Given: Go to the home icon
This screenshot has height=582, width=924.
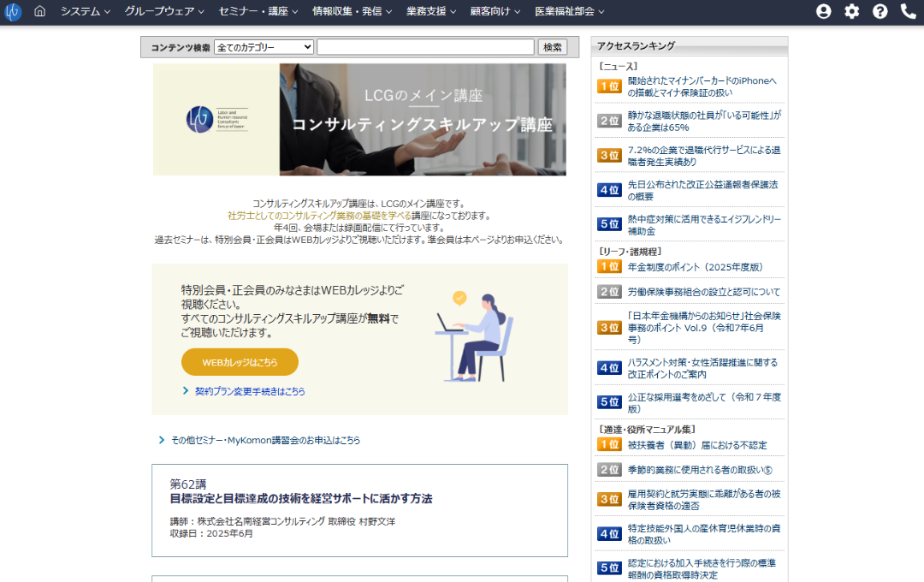Looking at the screenshot, I should [x=39, y=11].
